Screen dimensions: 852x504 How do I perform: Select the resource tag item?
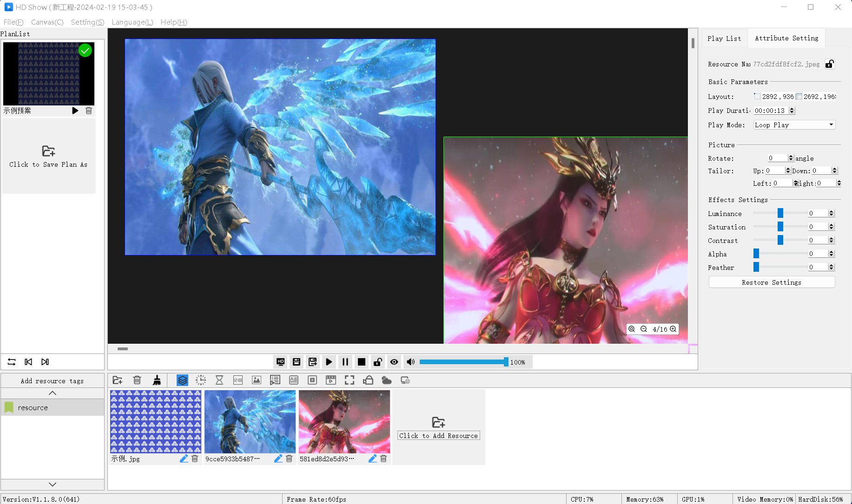(x=52, y=407)
